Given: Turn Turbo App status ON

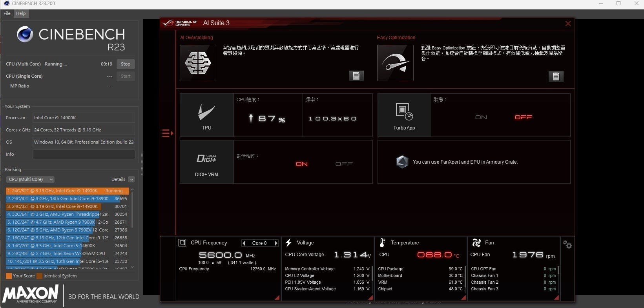Looking at the screenshot, I should [x=481, y=117].
